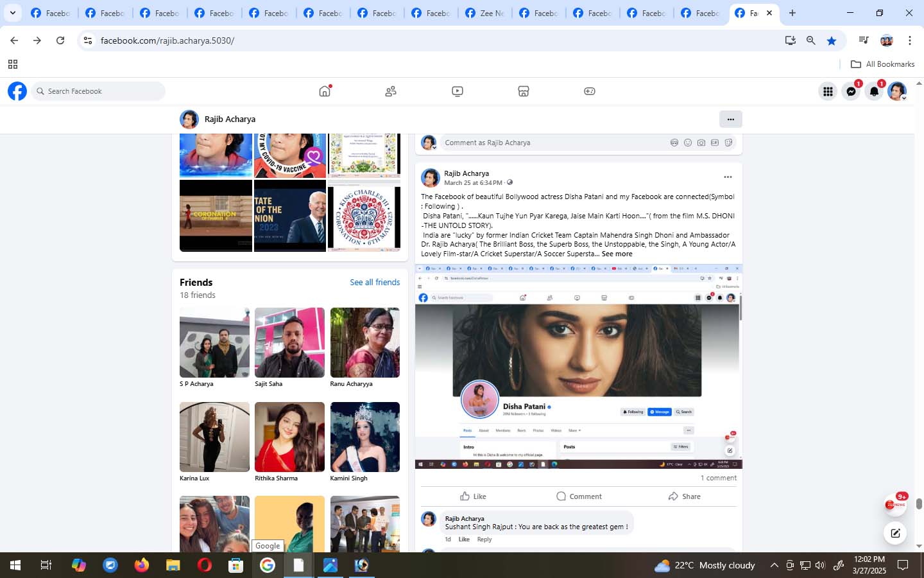
Task: Open the Facebook Home feed icon
Action: point(325,91)
